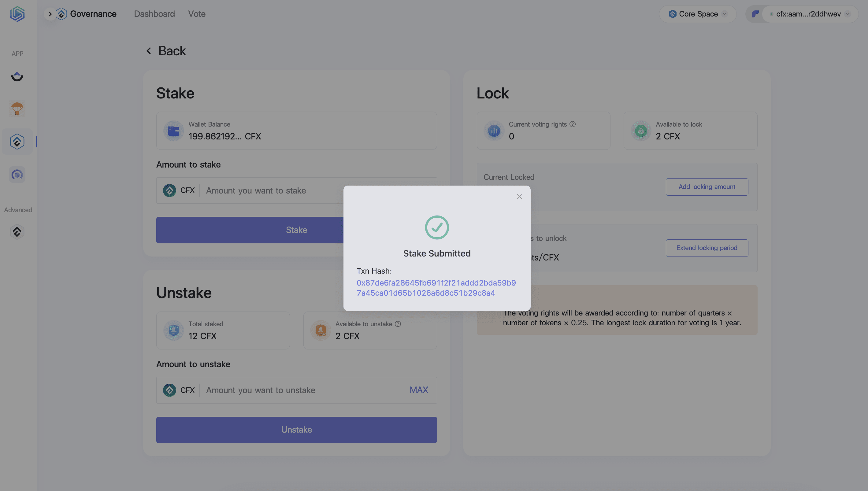Click the Unstake button
Screen dimensions: 868x491
[x=297, y=430]
